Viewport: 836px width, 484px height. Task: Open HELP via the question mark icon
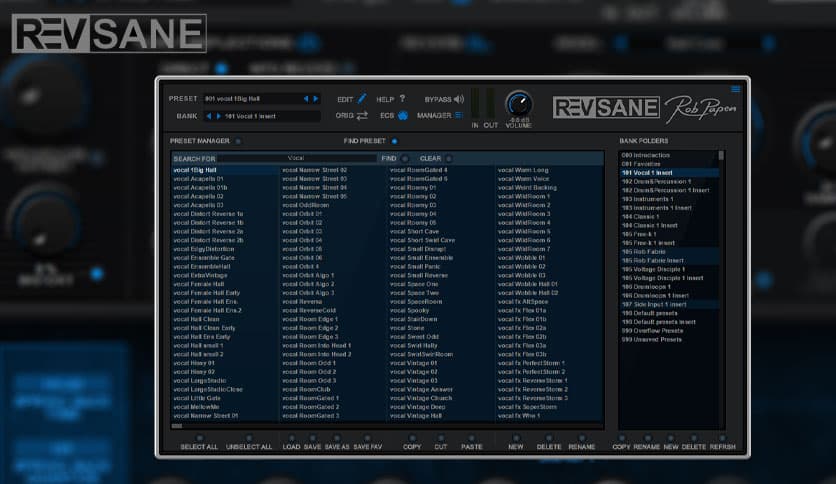[403, 99]
